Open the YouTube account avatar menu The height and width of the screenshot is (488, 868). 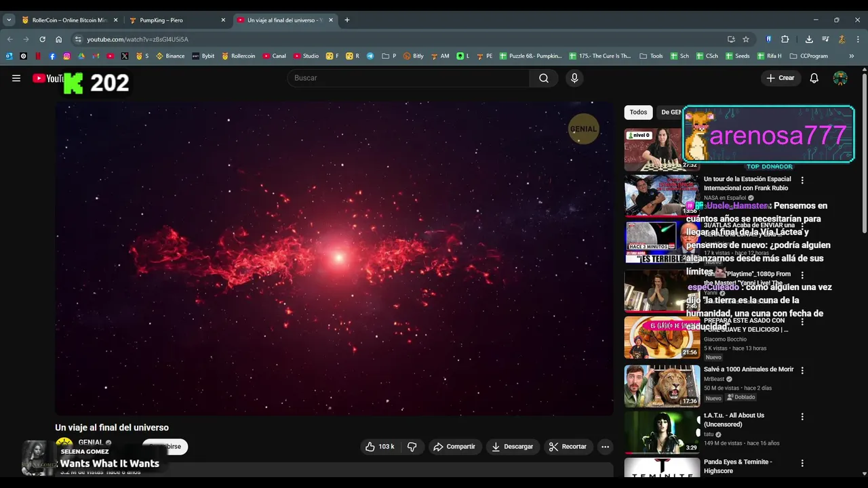coord(840,78)
